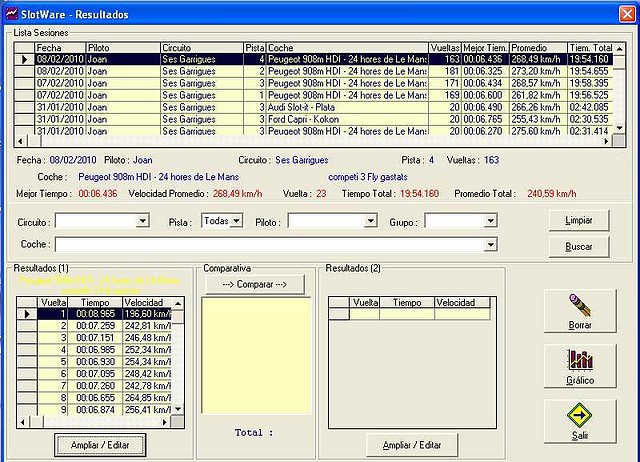Select session row with 181 vueltas

coord(313,71)
